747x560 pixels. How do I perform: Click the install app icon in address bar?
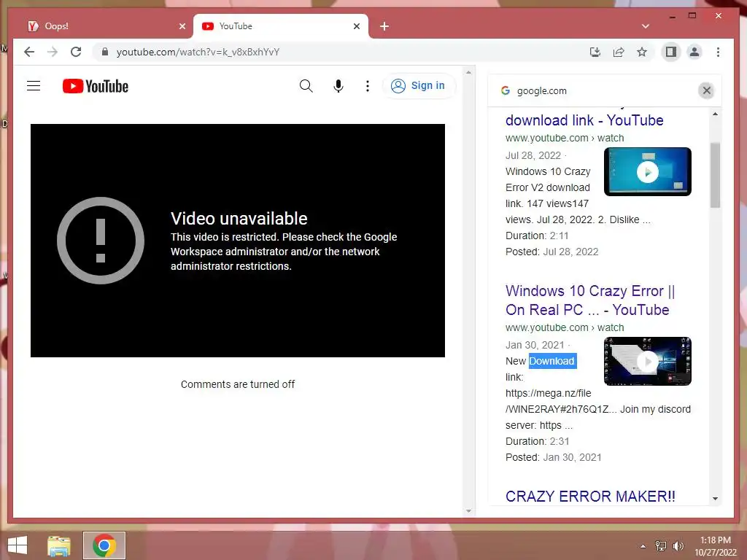(x=595, y=52)
